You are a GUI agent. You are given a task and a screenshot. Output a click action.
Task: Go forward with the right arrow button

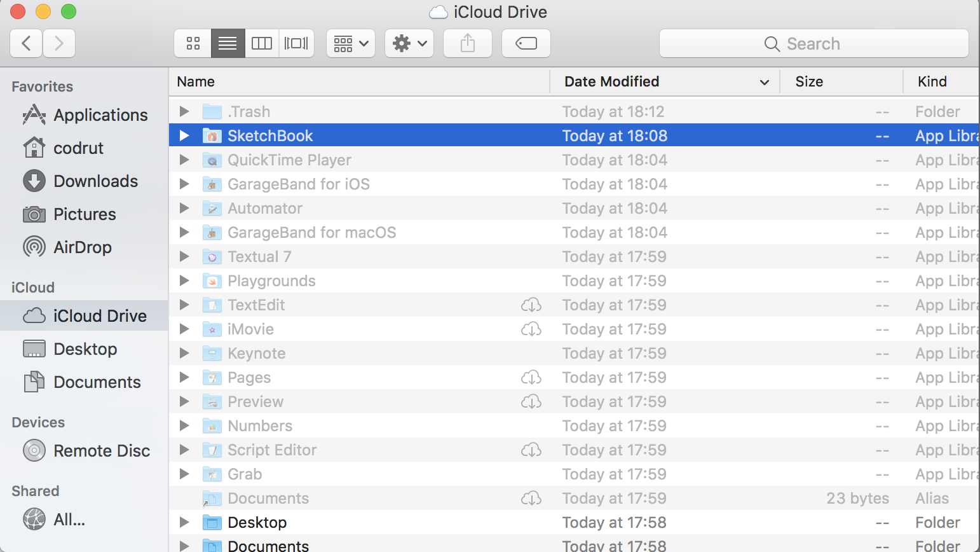(59, 43)
